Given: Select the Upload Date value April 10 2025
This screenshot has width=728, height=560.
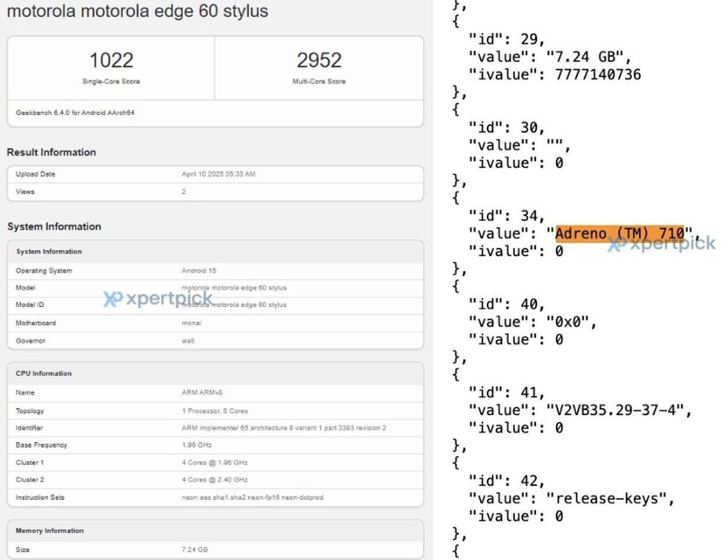Looking at the screenshot, I should pyautogui.click(x=218, y=174).
